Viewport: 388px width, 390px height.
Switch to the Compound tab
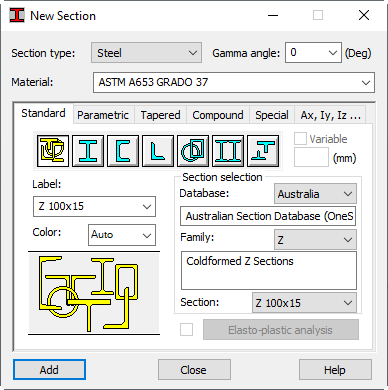218,115
